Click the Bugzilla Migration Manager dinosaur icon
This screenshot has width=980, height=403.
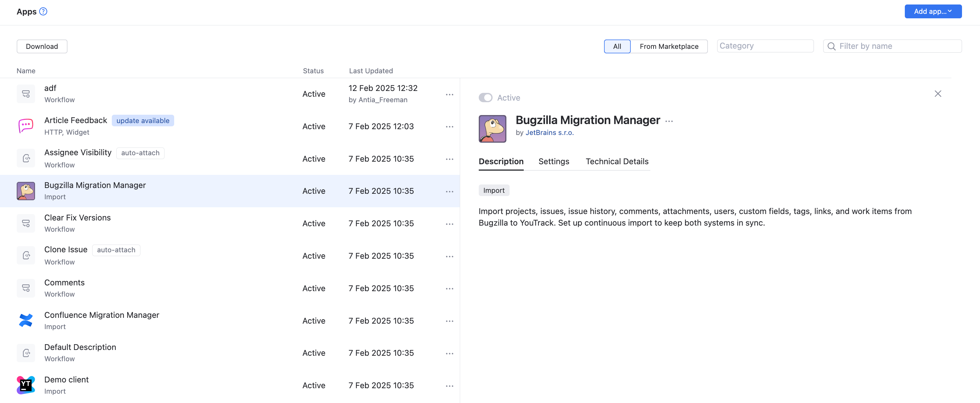[x=25, y=191]
